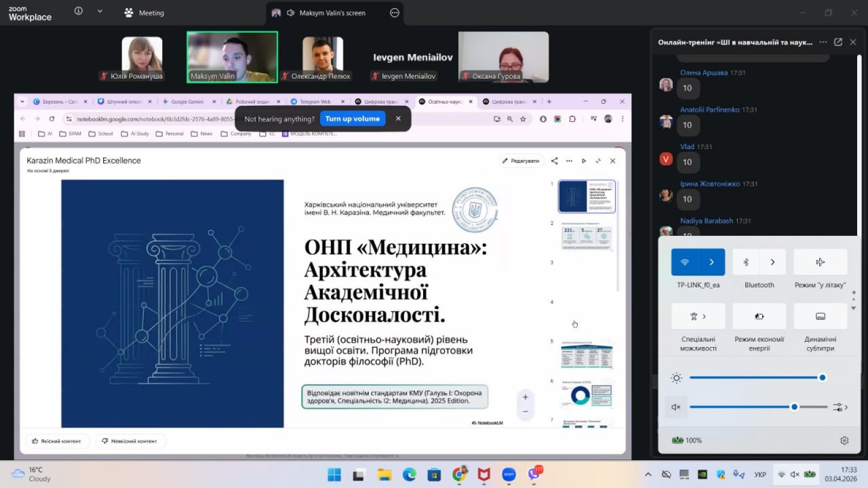Viewport: 868px width, 488px height.
Task: Toggle energy saver mode tile
Action: click(759, 317)
